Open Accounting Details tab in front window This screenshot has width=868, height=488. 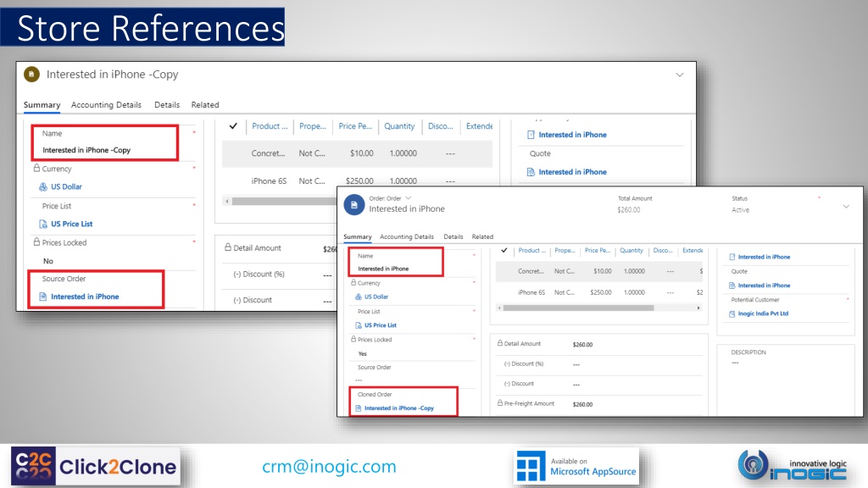pyautogui.click(x=407, y=237)
